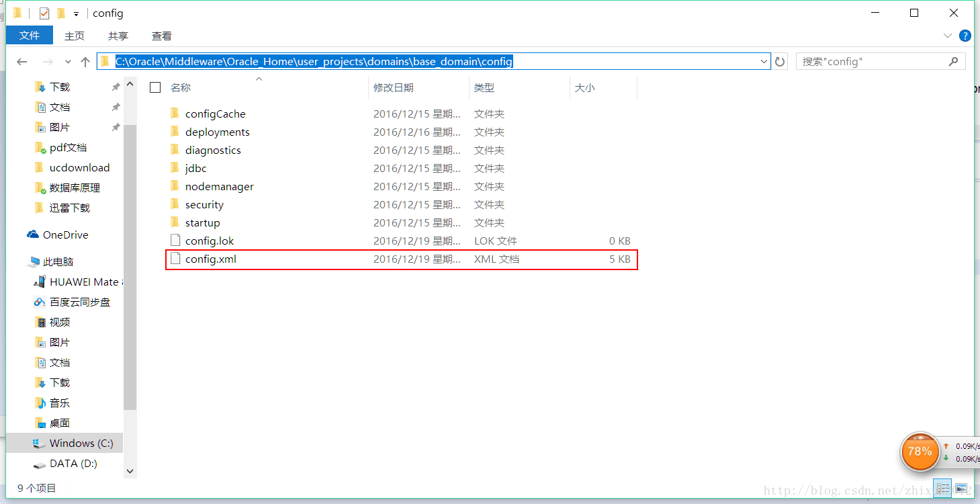Viewport: 980px width, 504px height.
Task: Click the Forward navigation arrow
Action: [48, 62]
